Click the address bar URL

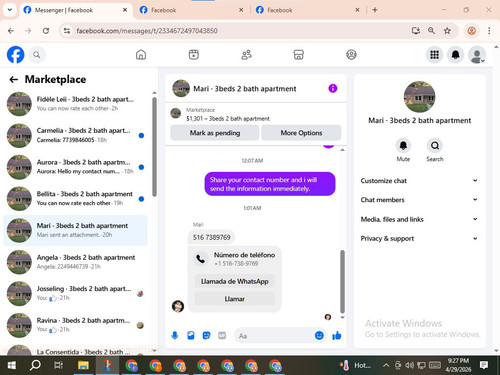pos(147,31)
